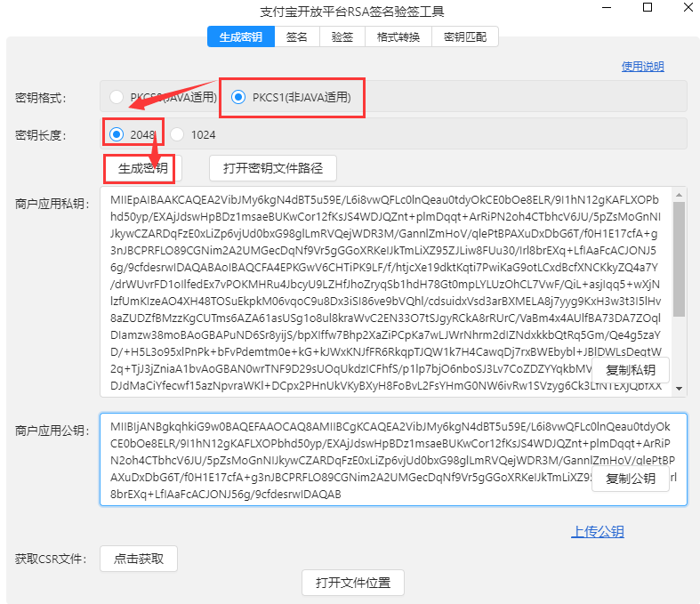Close the RSA tool window
Viewport: 700px width, 604px height.
tap(688, 8)
